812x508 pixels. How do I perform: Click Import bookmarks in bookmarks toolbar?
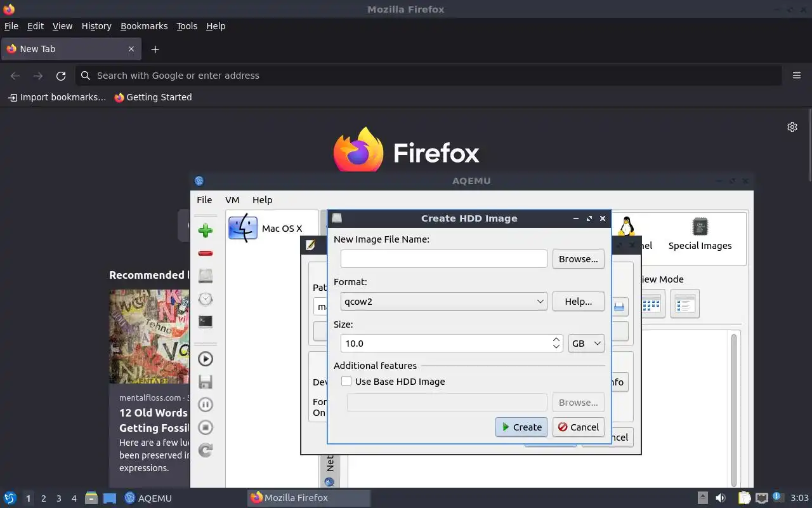pyautogui.click(x=56, y=97)
